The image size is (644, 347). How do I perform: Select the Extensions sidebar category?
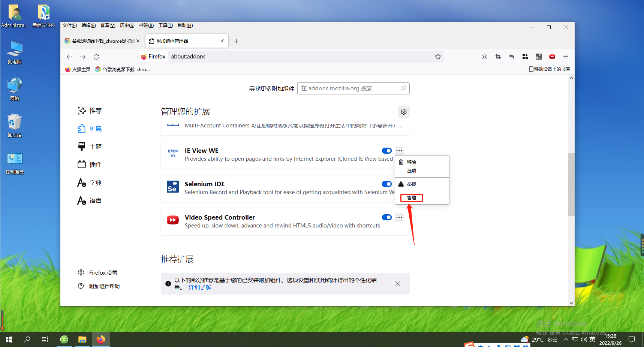point(90,129)
